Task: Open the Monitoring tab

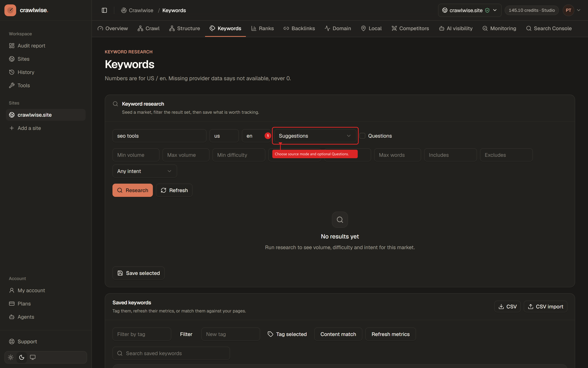Action: click(499, 29)
